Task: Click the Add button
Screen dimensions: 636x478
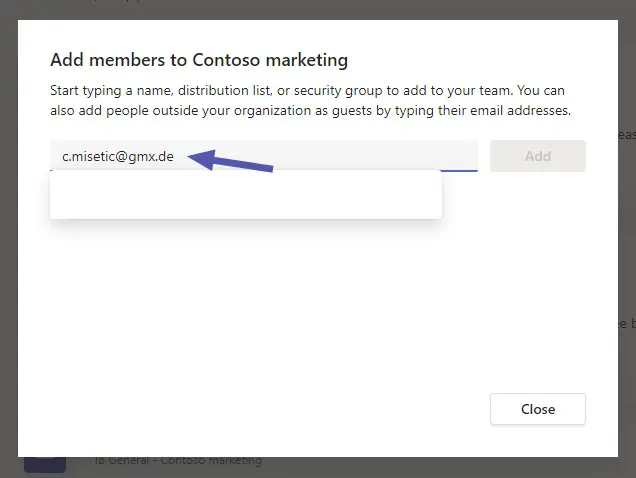Action: click(x=537, y=156)
